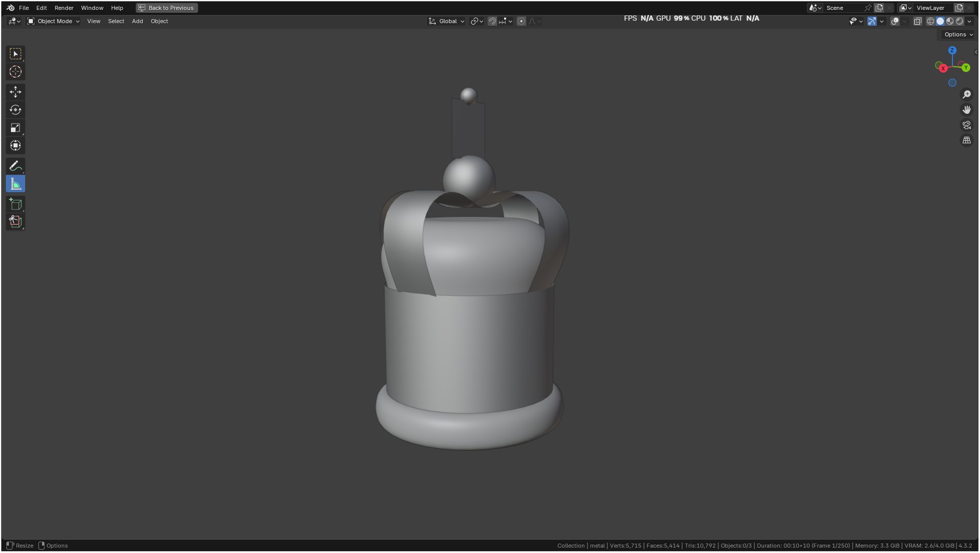Screen dimensions: 980x553
Task: Open the Help menu
Action: (117, 8)
